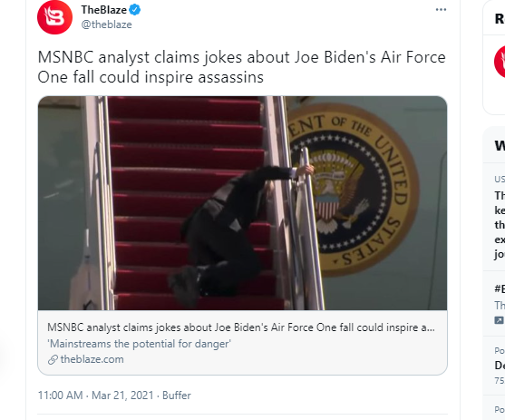
Task: Open the Politics trend beginning with 'De'
Action: 494,366
